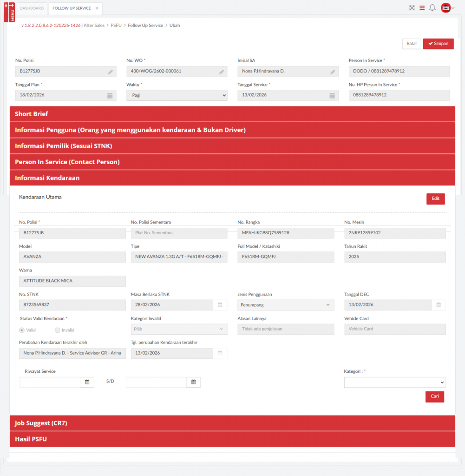Image resolution: width=465 pixels, height=476 pixels.
Task: Select the Valid radio button
Action: pos(22,330)
